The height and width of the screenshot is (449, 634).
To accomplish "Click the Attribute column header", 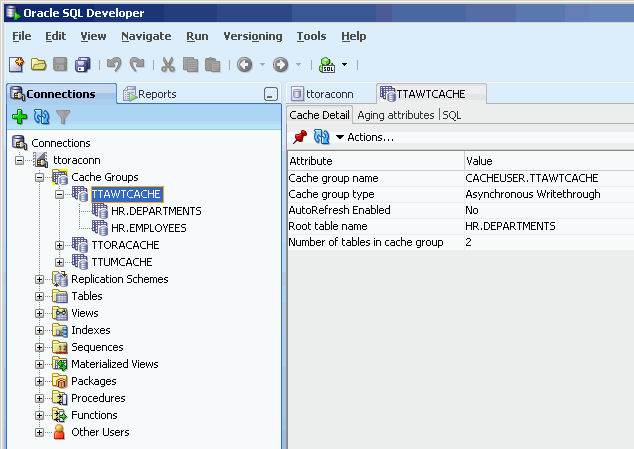I will (376, 161).
